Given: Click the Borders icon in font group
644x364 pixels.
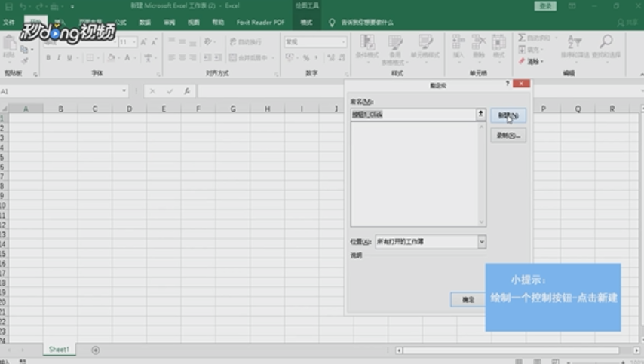Looking at the screenshot, I should [90, 57].
